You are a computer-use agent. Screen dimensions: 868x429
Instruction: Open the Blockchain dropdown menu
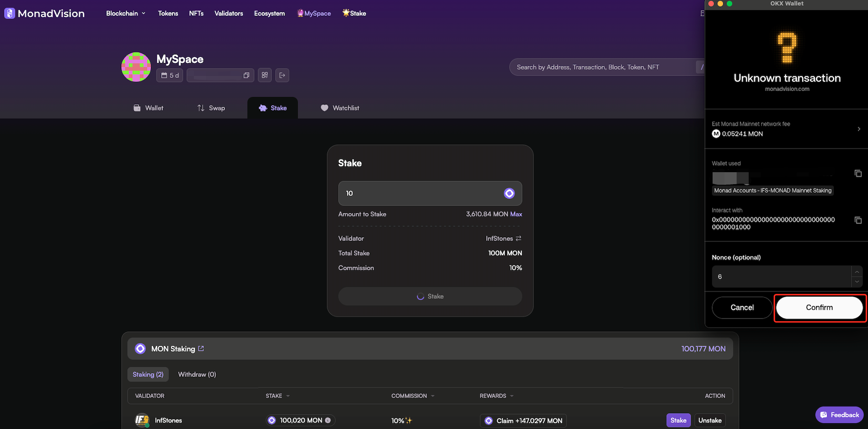click(126, 13)
